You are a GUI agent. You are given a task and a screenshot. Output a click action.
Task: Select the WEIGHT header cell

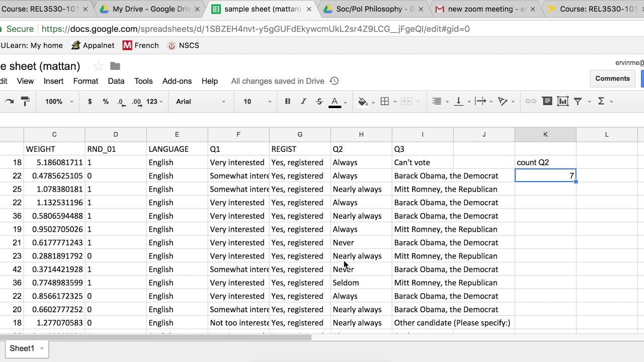coord(54,149)
